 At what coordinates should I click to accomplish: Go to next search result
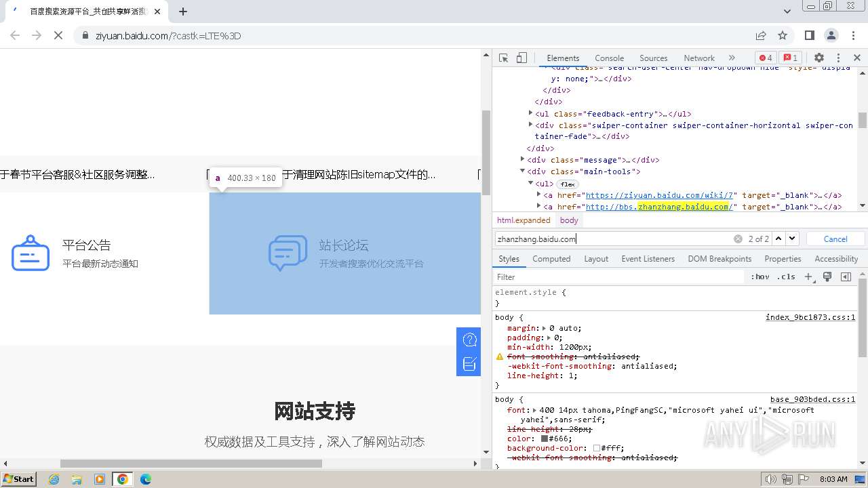click(792, 239)
